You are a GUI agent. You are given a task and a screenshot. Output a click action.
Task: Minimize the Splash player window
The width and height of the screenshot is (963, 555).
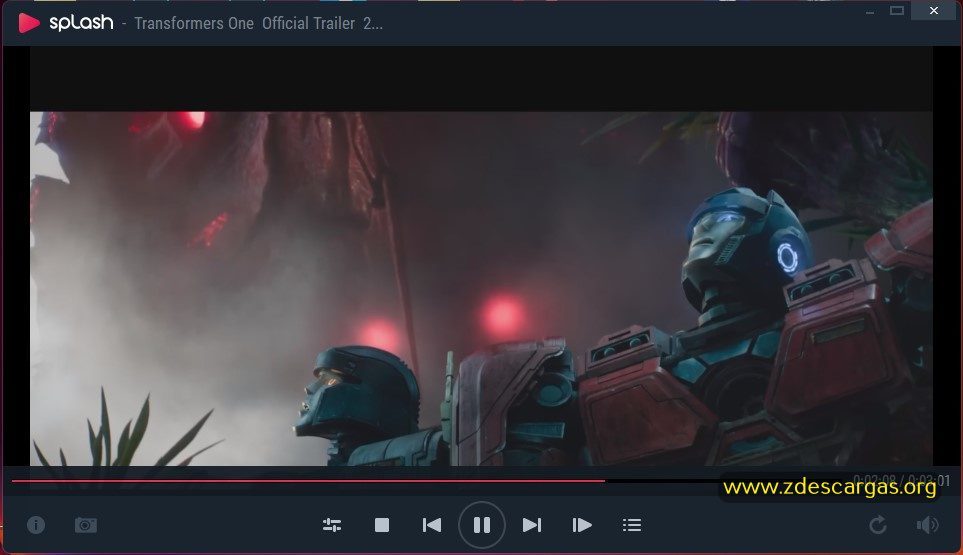point(870,11)
